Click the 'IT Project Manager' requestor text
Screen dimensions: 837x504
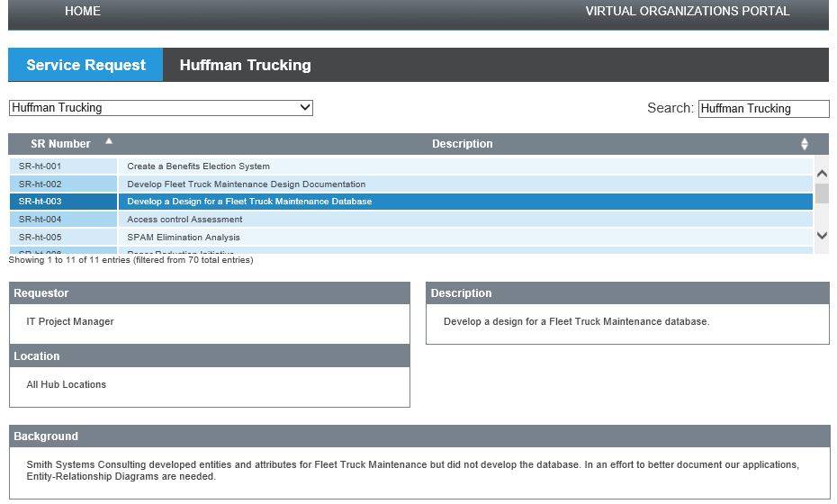click(70, 321)
